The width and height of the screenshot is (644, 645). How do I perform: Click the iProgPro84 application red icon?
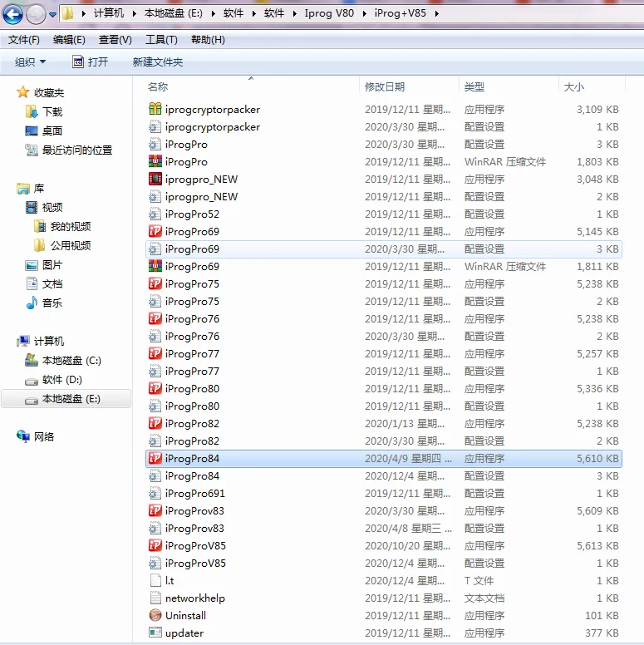(155, 458)
